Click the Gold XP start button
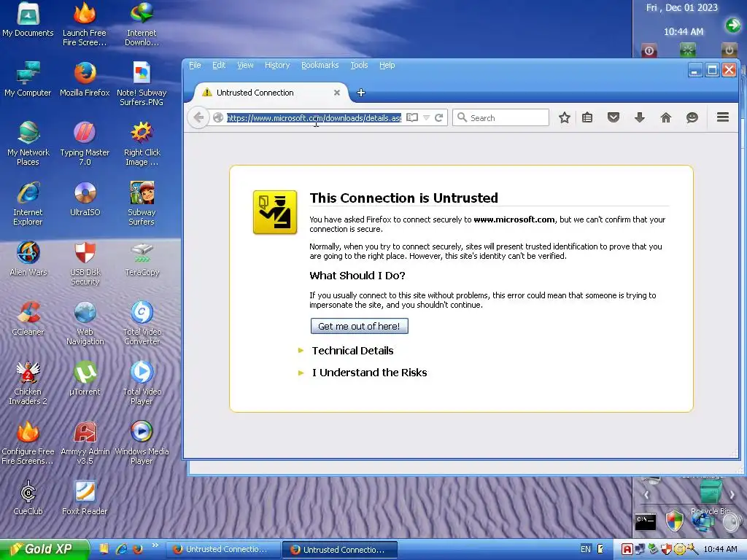Viewport: 747px width, 560px height. (44, 549)
